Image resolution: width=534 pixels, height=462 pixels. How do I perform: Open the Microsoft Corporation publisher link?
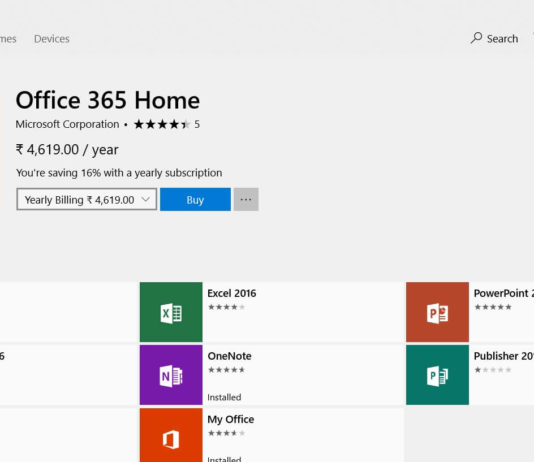coord(67,124)
